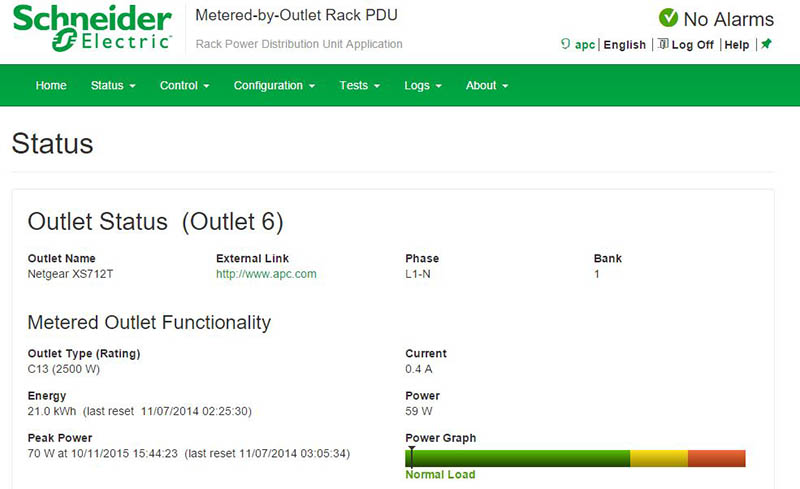Click the Normal Load label
800x489 pixels.
tap(440, 474)
